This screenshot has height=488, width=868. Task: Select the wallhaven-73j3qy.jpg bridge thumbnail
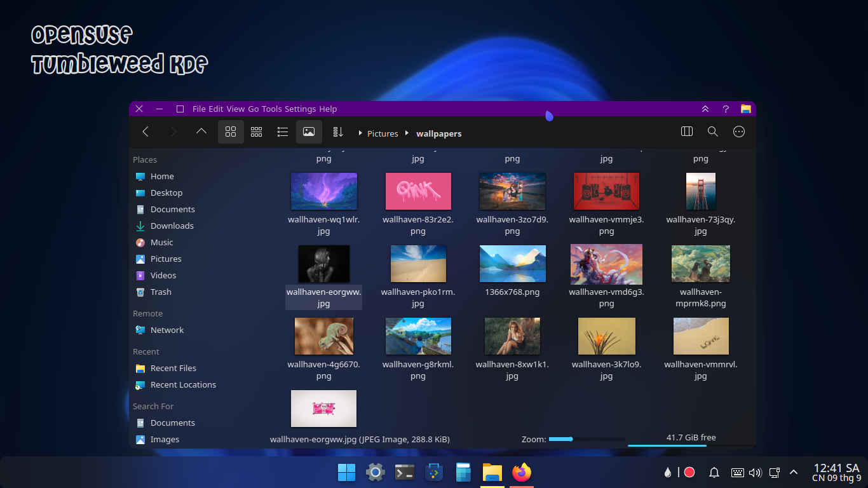click(701, 191)
